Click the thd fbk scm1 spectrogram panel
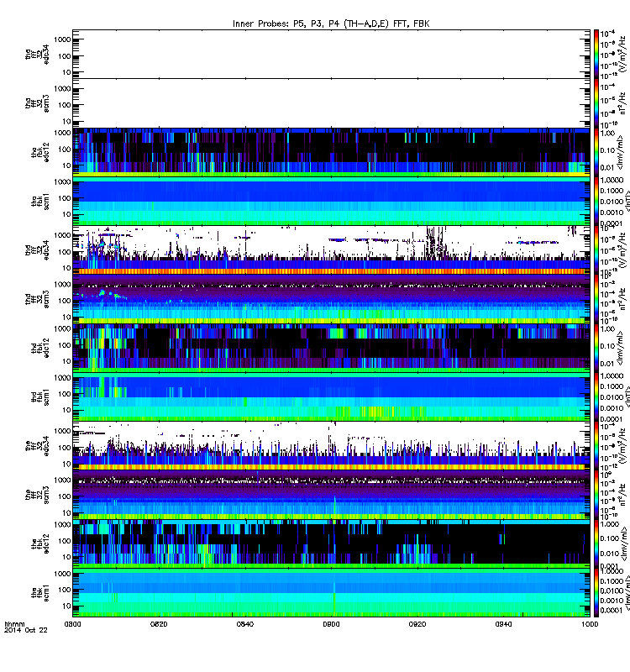The width and height of the screenshot is (630, 672). coord(331,396)
